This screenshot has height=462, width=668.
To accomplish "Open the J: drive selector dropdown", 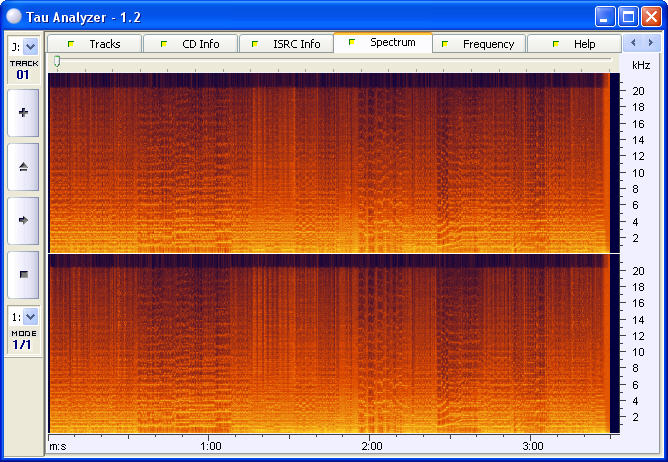I will click(30, 46).
